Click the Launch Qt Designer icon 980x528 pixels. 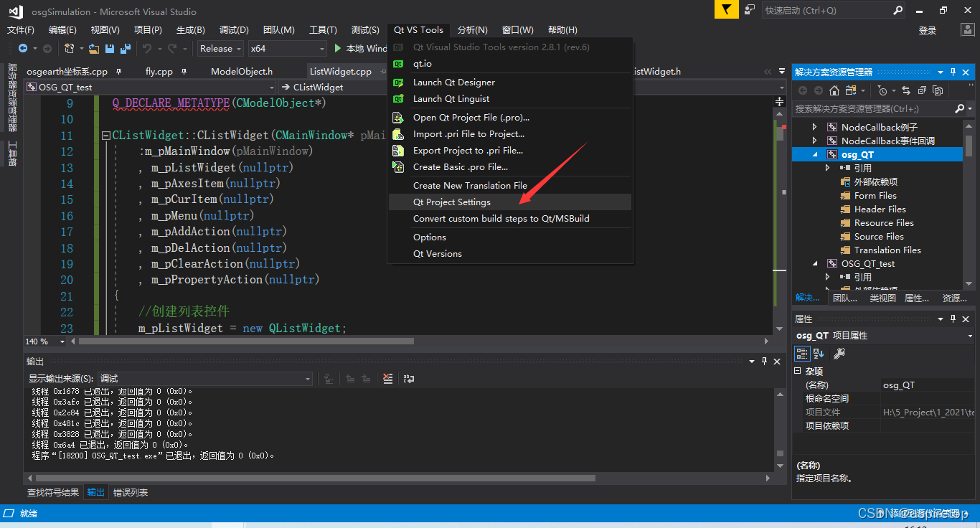399,82
